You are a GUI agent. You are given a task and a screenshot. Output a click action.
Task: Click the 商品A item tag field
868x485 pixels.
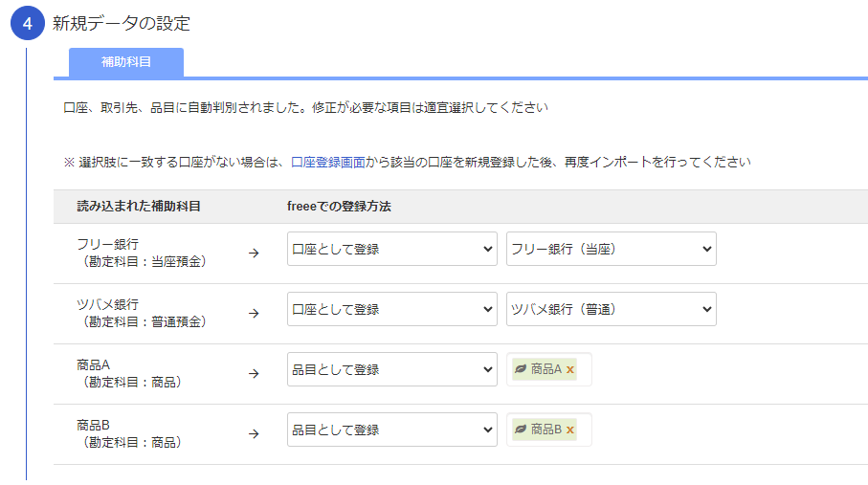tap(549, 369)
